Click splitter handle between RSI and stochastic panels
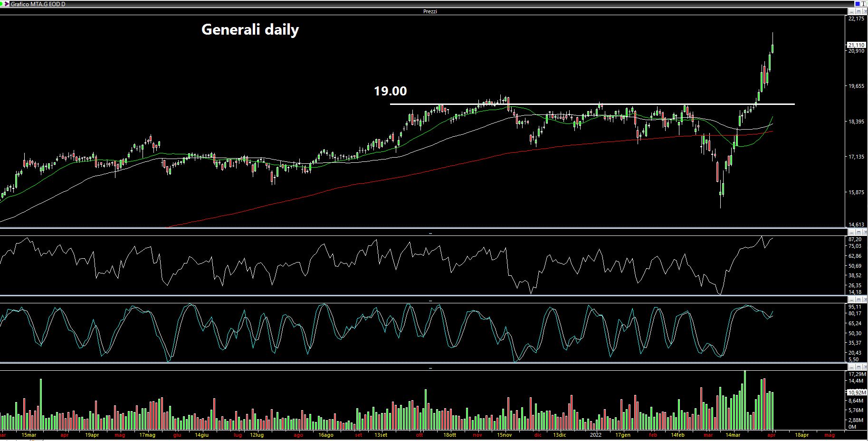This screenshot has height=441, width=868. (x=430, y=300)
